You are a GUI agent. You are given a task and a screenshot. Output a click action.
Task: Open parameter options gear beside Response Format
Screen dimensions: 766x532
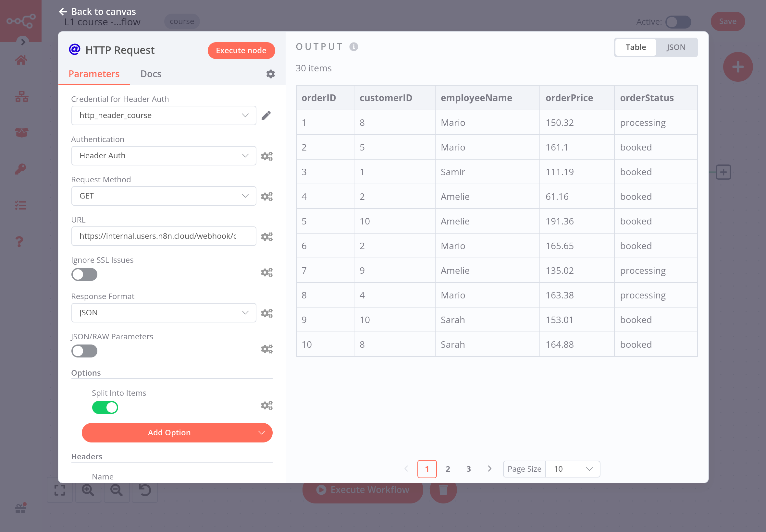266,313
